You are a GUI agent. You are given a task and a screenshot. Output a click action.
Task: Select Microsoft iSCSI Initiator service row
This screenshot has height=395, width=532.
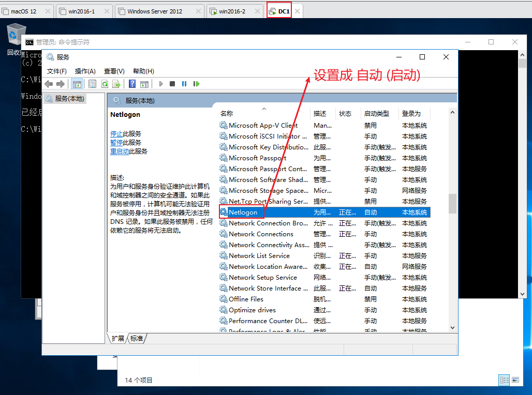pyautogui.click(x=324, y=136)
